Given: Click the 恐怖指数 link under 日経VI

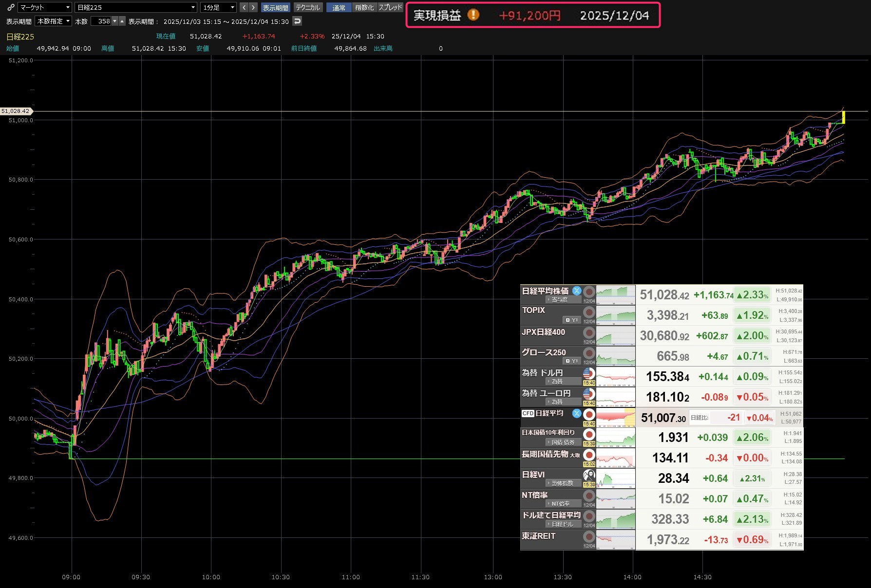Looking at the screenshot, I should coord(562,483).
